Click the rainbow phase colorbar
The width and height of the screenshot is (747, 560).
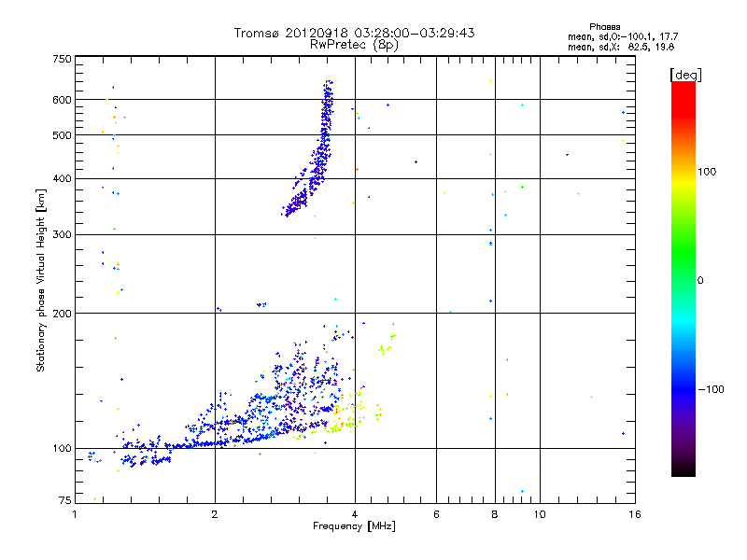[x=684, y=278]
